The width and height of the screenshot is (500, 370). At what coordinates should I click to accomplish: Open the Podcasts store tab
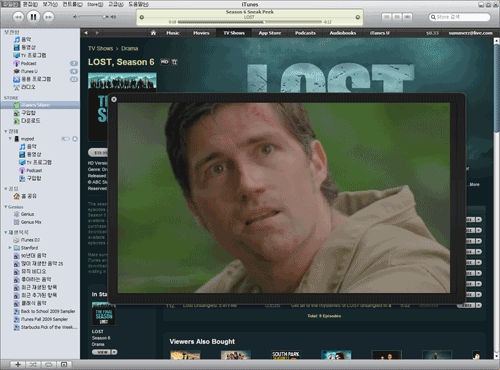coord(305,33)
